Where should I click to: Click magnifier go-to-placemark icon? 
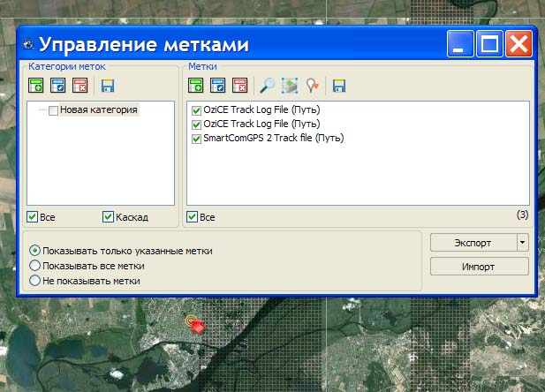pyautogui.click(x=267, y=86)
